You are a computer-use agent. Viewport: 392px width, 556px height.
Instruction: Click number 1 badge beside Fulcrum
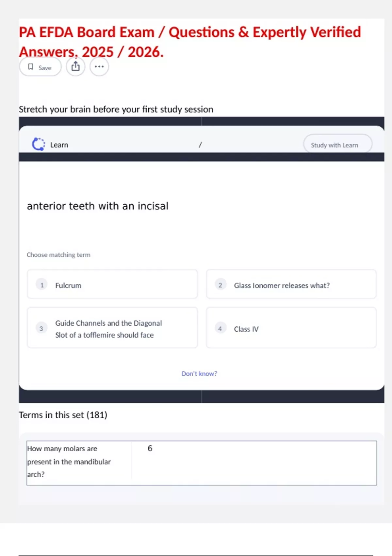42,285
